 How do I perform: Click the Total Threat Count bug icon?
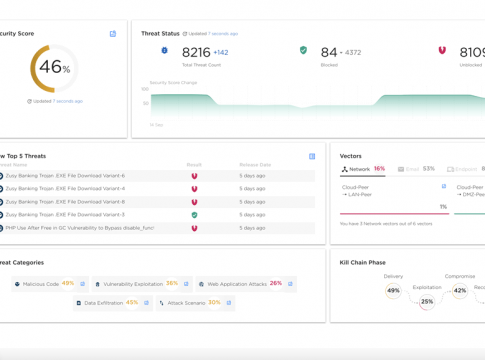[164, 50]
